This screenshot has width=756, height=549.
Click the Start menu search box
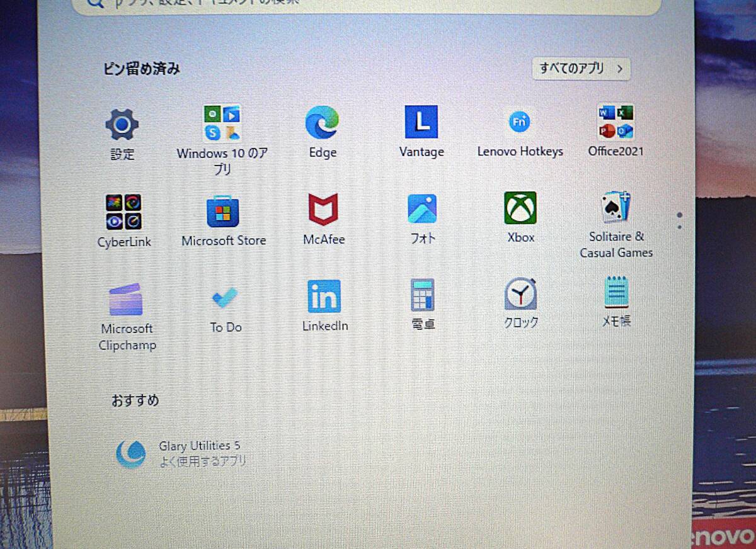click(367, 5)
